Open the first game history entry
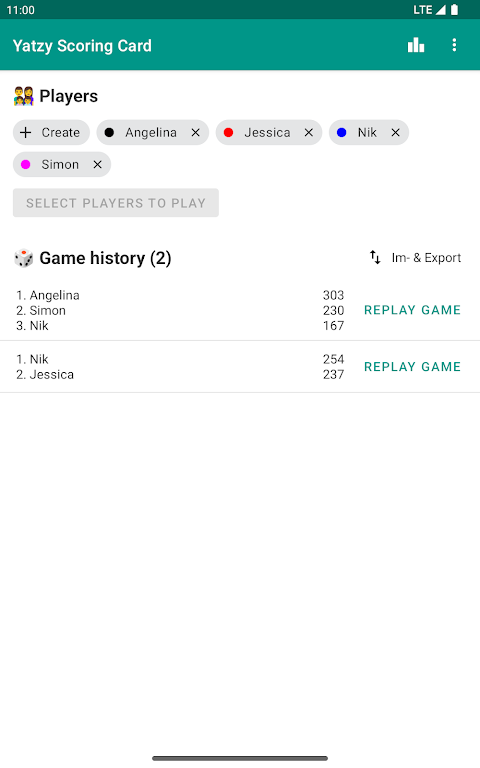This screenshot has height=768, width=480. pyautogui.click(x=240, y=311)
